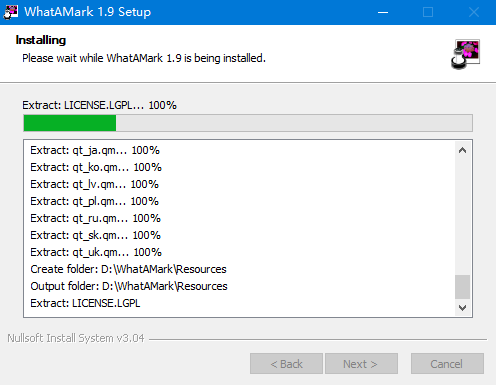
Task: Click the Nullsoft Install System v3.04 label
Action: 76,338
